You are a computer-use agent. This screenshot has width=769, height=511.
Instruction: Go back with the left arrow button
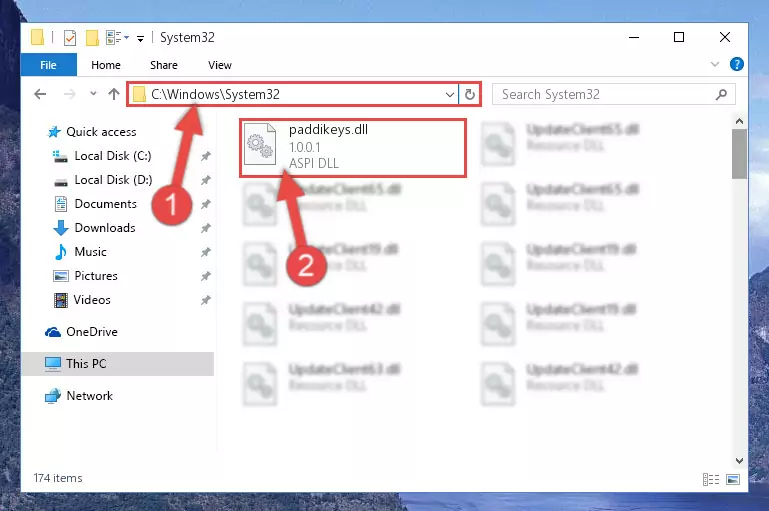click(x=40, y=94)
